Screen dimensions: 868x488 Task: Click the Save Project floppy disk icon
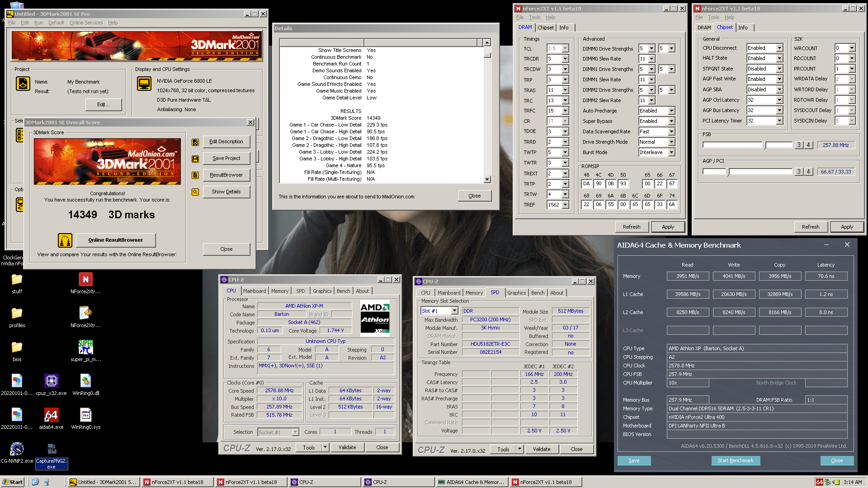point(195,158)
